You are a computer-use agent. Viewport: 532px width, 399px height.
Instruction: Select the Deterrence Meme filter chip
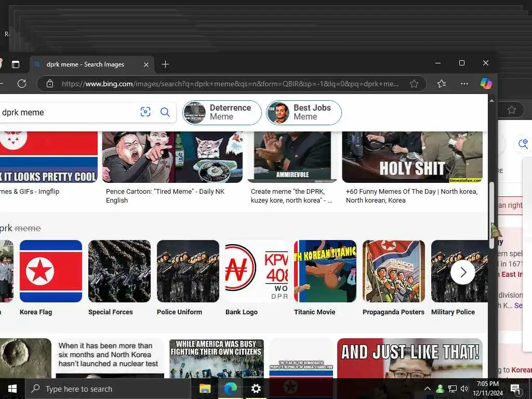click(x=222, y=112)
